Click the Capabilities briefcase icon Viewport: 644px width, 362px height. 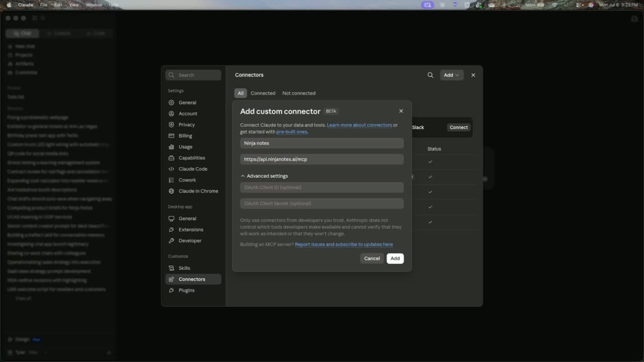click(x=172, y=158)
